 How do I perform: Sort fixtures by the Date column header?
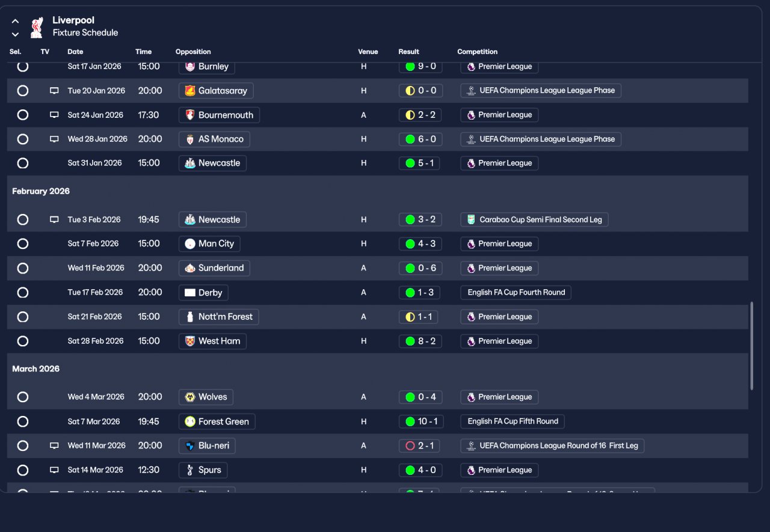point(75,52)
